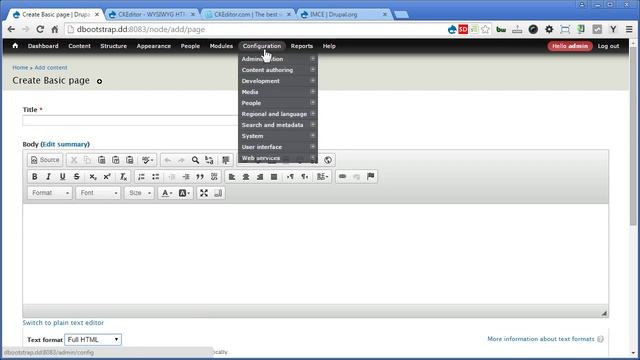The height and width of the screenshot is (360, 640).
Task: Toggle the Show Blocks icon
Action: click(x=218, y=193)
